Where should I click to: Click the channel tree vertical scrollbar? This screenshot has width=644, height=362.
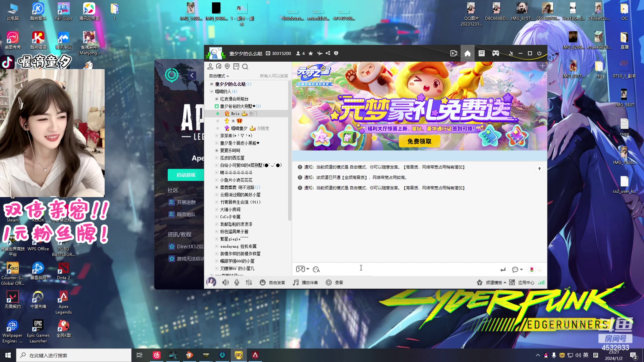(x=289, y=151)
